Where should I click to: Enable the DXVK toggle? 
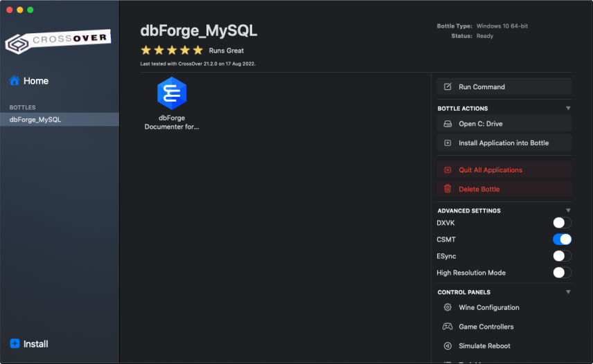(562, 223)
